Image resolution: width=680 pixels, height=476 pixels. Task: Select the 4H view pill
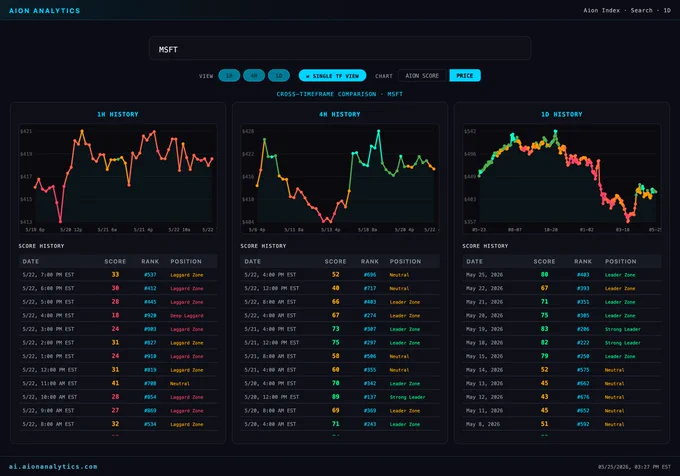pos(254,75)
